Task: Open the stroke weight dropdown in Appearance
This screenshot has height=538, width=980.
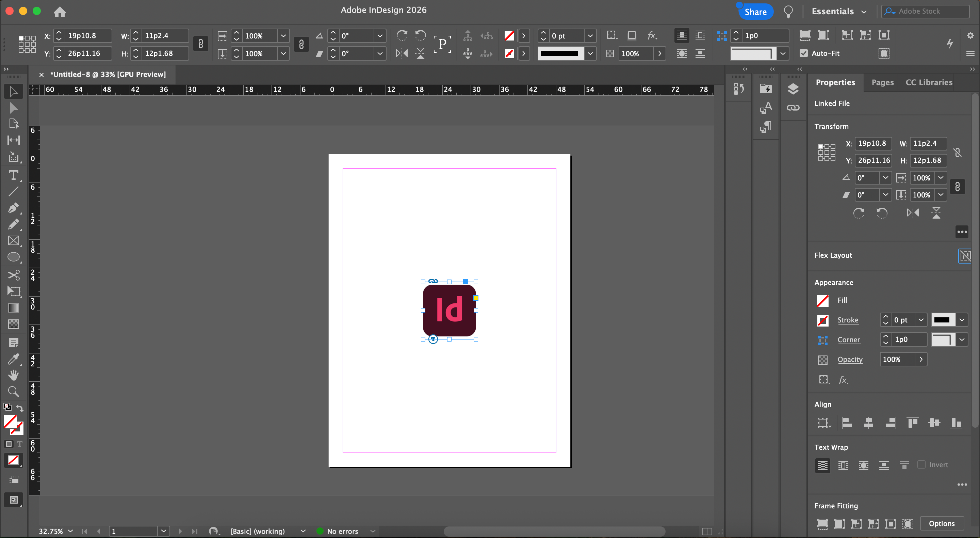Action: pos(921,320)
